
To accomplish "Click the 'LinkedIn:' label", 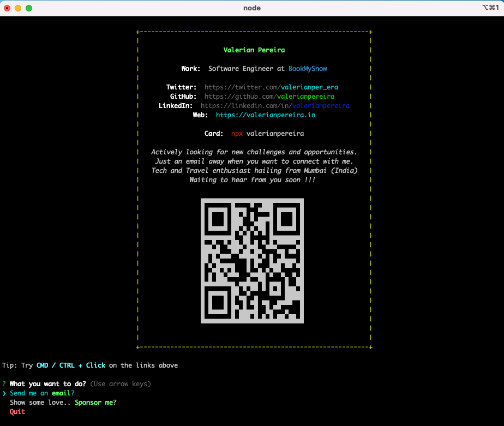I will (x=176, y=106).
